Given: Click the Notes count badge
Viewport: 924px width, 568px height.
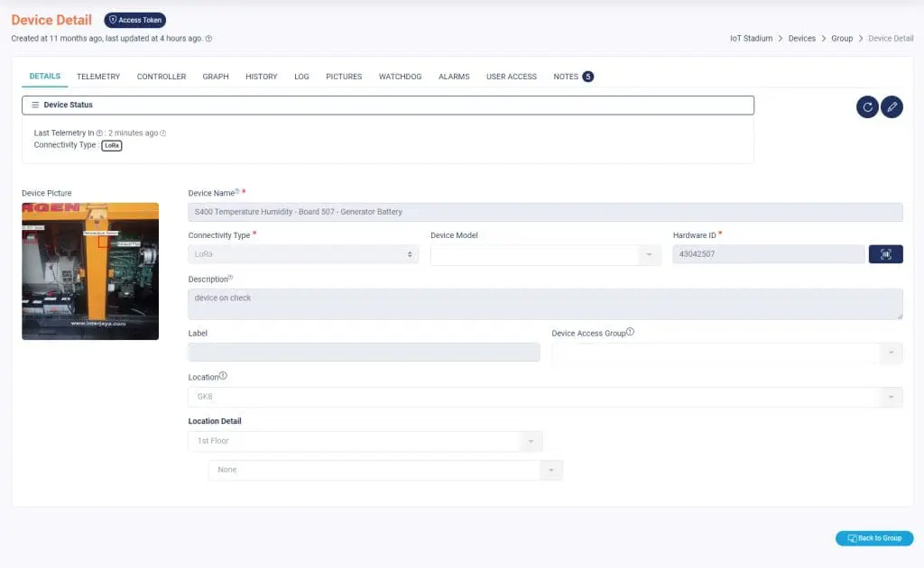Looking at the screenshot, I should pyautogui.click(x=587, y=77).
